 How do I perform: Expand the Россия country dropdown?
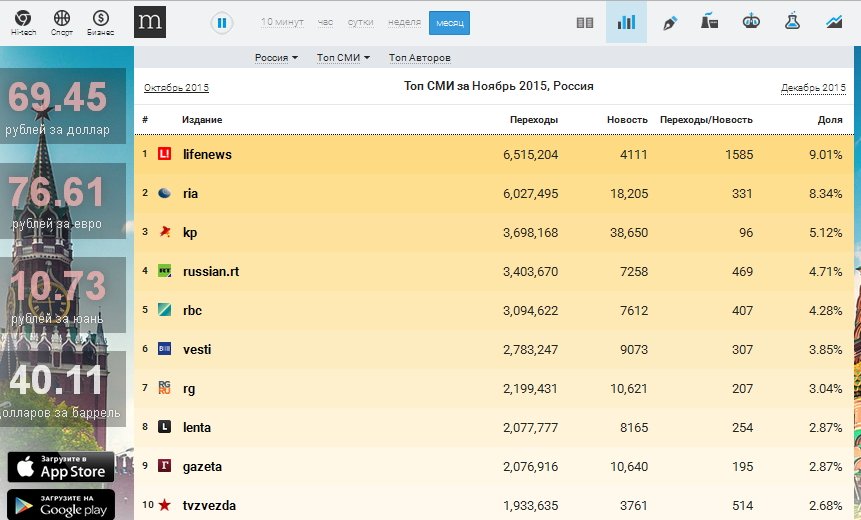coord(276,58)
